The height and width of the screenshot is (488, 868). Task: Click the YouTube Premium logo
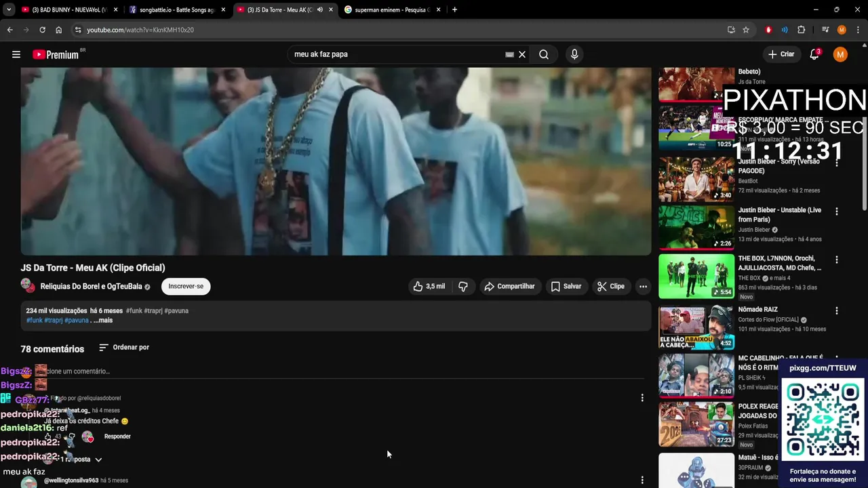[56, 54]
